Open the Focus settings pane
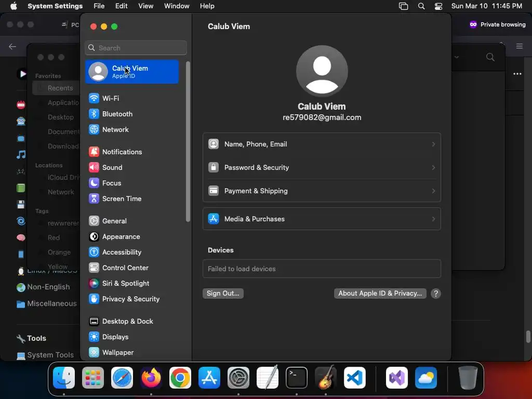The height and width of the screenshot is (399, 532). (x=132, y=183)
